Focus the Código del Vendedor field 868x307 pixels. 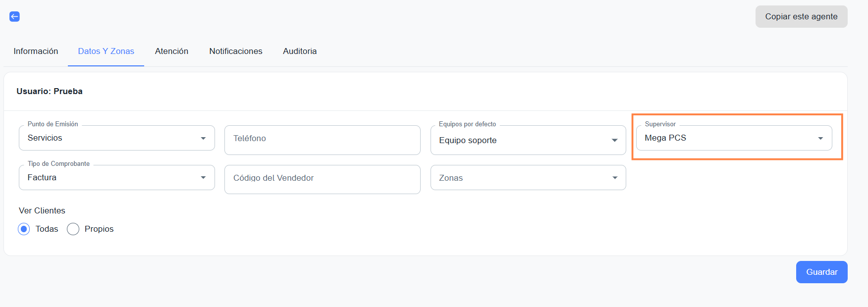(x=322, y=179)
